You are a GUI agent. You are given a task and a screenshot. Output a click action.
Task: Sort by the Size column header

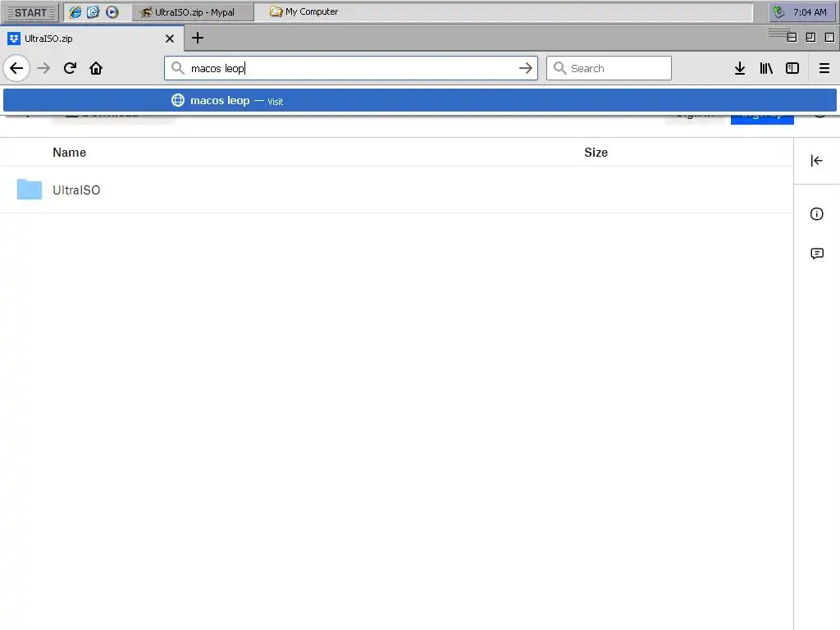coord(596,153)
